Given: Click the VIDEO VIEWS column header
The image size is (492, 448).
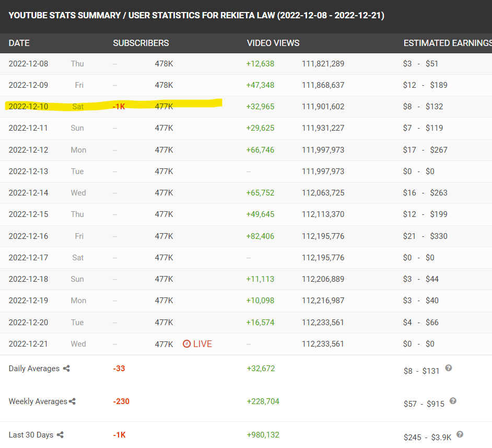Looking at the screenshot, I should pos(273,43).
